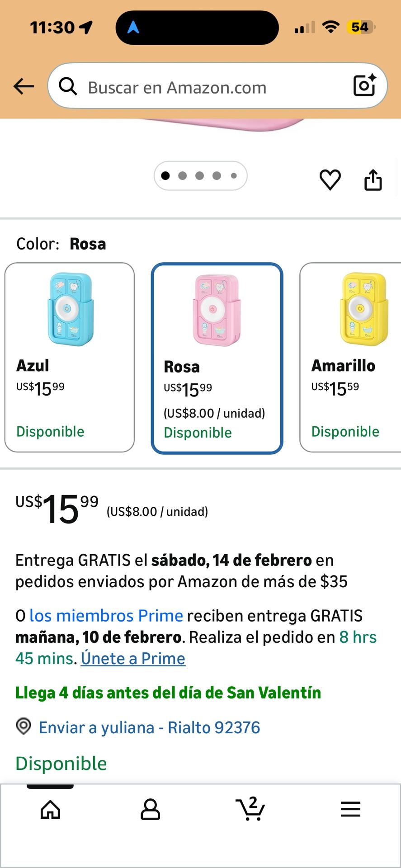Viewport: 401px width, 868px height.
Task: Go to Home tab
Action: [x=50, y=809]
